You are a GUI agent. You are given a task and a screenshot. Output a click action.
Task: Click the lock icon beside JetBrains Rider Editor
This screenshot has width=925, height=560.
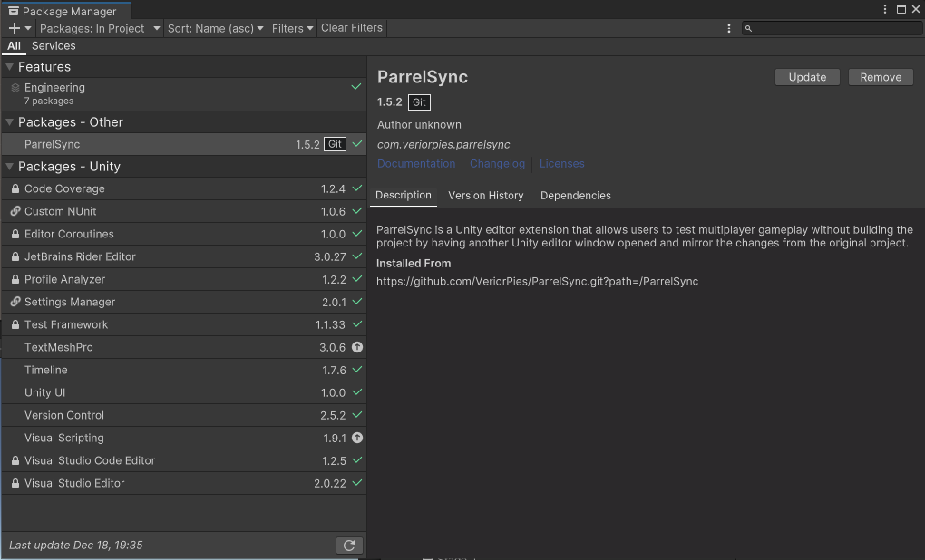[15, 256]
